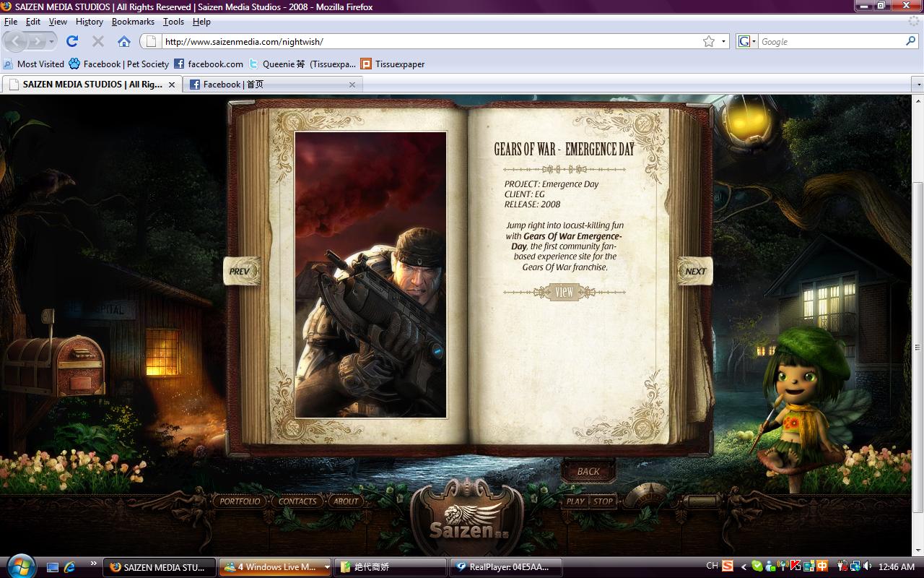This screenshot has height=578, width=924.
Task: Reload the page with the refresh icon
Action: click(x=72, y=41)
